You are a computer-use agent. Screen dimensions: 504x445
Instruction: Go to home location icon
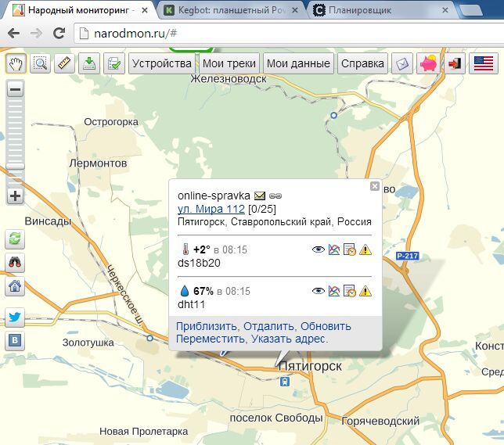[15, 286]
